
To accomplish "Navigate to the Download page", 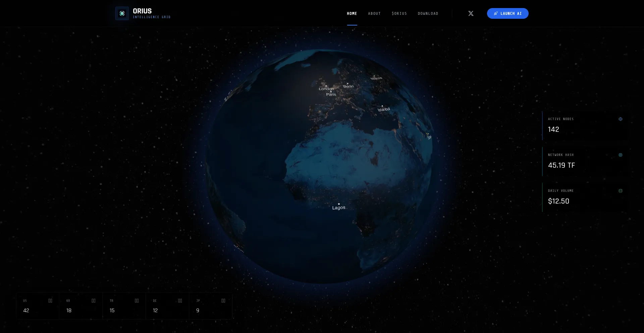I will pos(428,13).
